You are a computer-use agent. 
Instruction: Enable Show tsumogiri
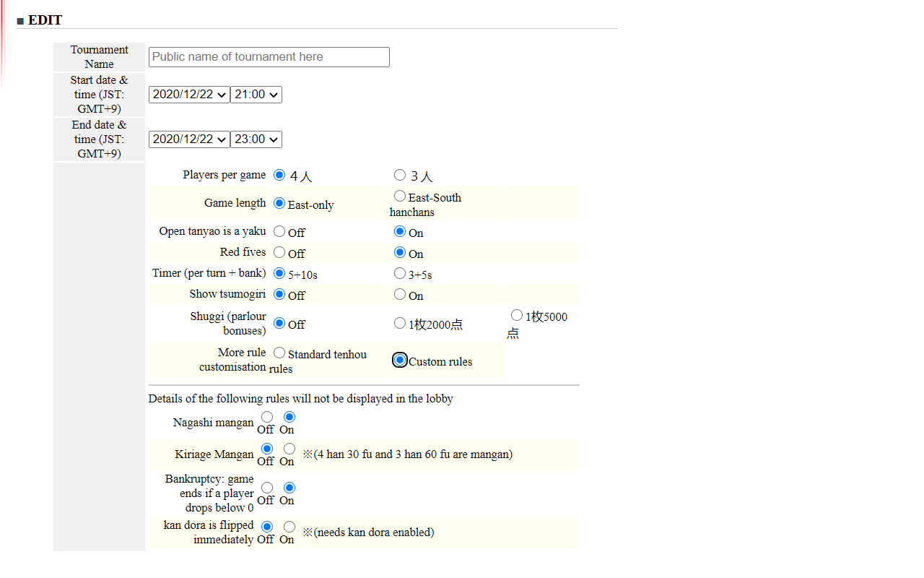tap(400, 294)
